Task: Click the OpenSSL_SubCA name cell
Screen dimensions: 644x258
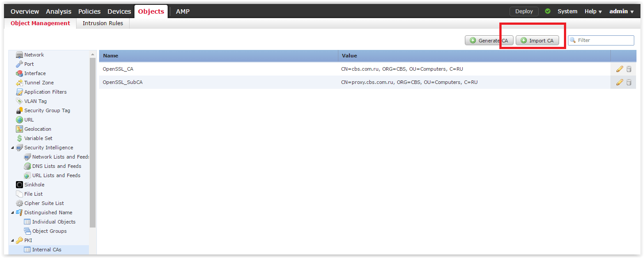Action: (218, 82)
